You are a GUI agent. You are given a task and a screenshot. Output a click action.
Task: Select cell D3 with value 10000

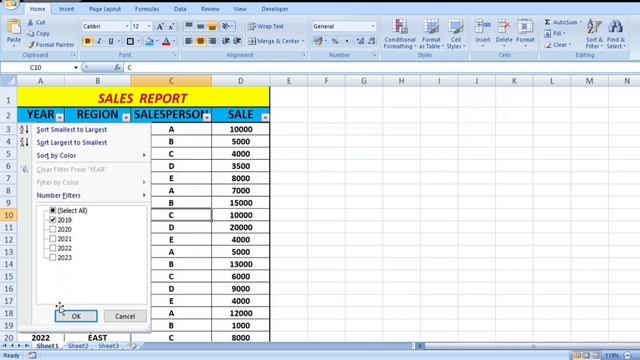coord(241,129)
